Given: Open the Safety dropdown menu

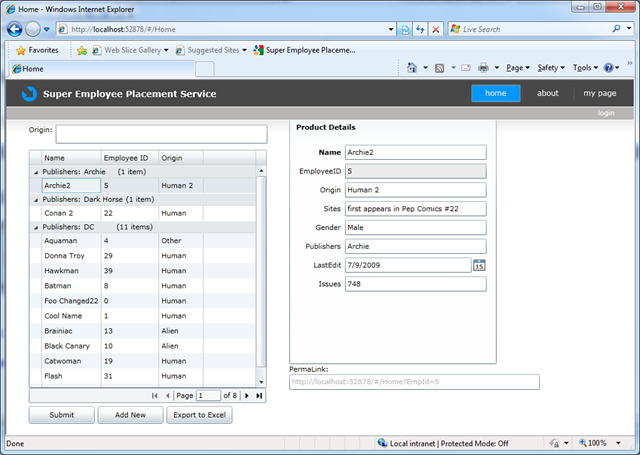Looking at the screenshot, I should tap(550, 68).
